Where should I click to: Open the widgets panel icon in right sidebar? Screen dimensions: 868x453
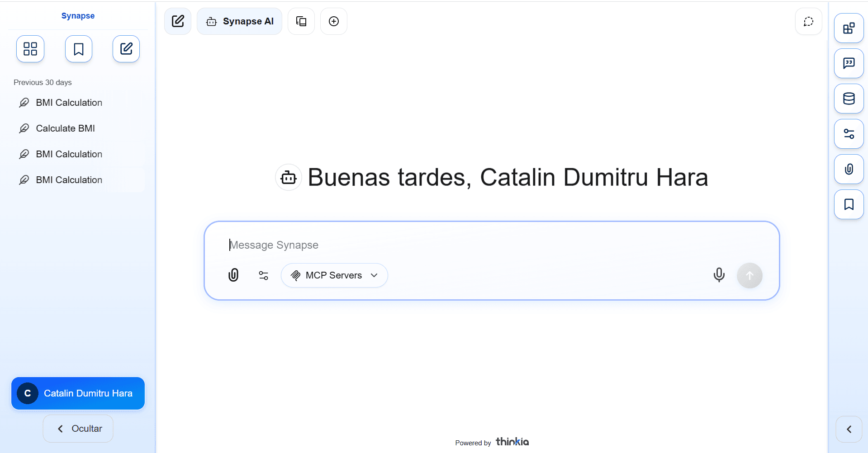[x=849, y=28]
